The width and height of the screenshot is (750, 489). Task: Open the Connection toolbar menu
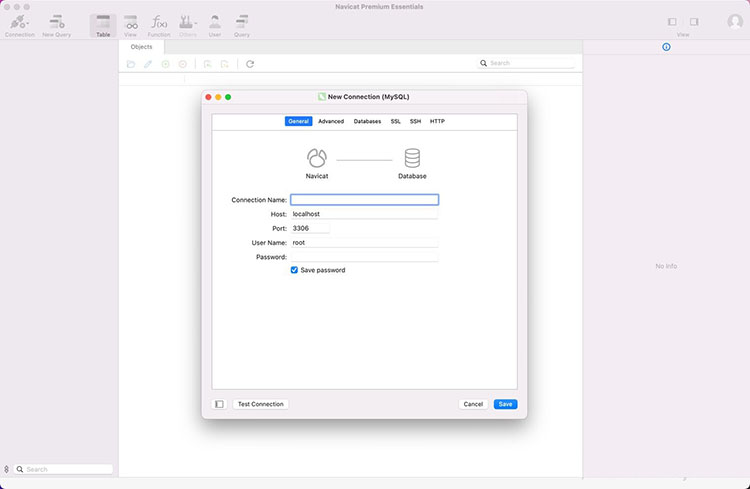coord(20,25)
